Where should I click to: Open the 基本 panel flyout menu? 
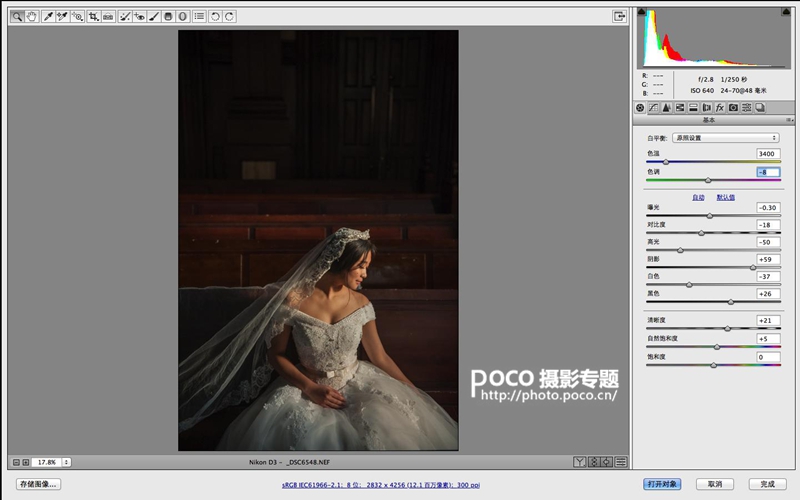789,120
